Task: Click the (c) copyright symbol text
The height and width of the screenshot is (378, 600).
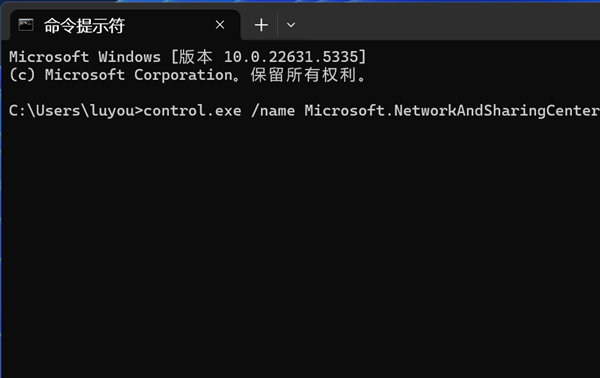Action: coord(22,75)
